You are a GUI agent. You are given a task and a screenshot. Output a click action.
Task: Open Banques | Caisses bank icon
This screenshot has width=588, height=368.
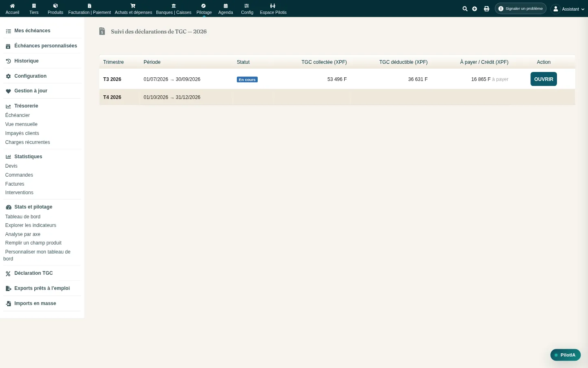pos(174,6)
